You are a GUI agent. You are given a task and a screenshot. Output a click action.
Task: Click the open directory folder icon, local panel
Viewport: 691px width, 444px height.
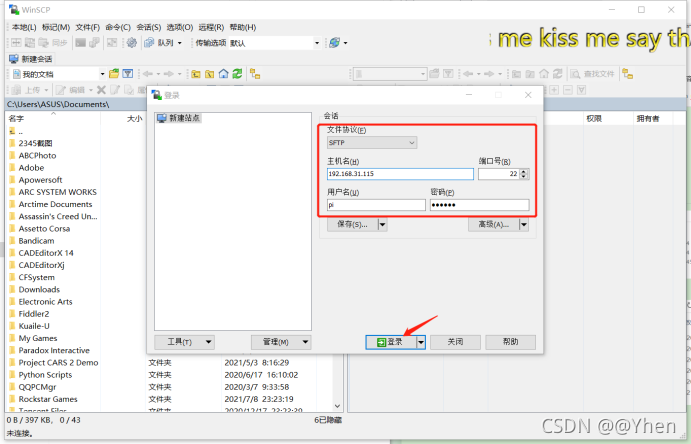[x=114, y=74]
